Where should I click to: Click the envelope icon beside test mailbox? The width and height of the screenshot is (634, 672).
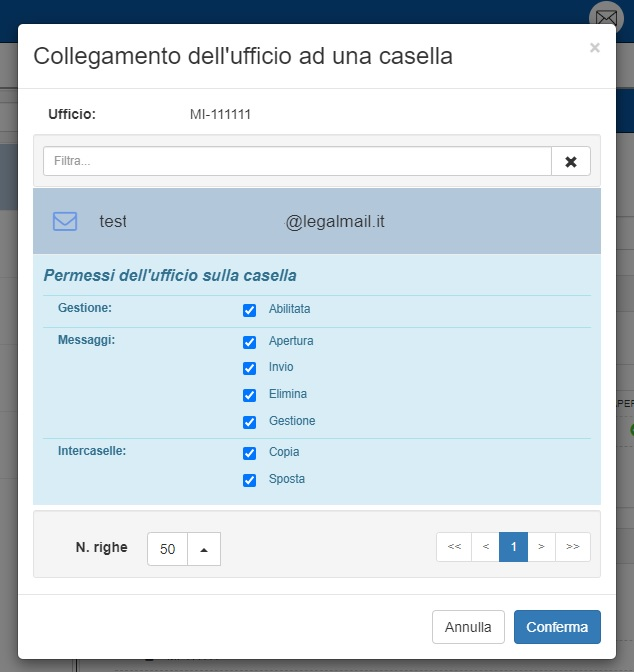[x=65, y=221]
